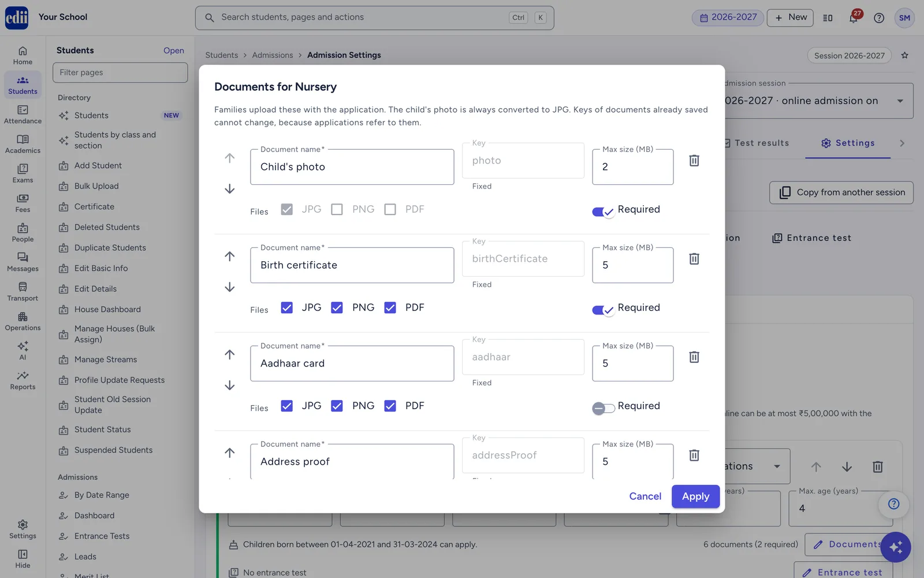This screenshot has height=578, width=924.
Task: Go to Admissions breadcrumb
Action: coord(273,55)
